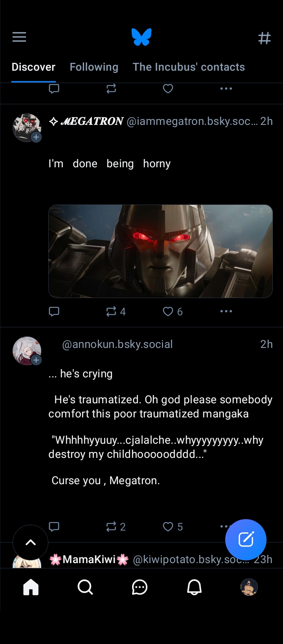Reply to annokun's post
Viewport: 283px width, 644px height.
tap(54, 527)
